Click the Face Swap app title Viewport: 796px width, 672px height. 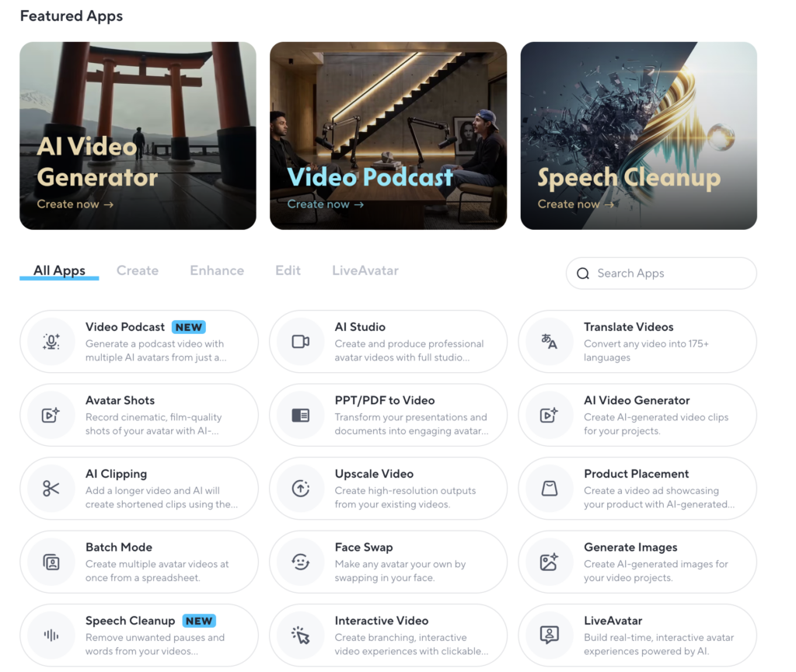tap(364, 547)
